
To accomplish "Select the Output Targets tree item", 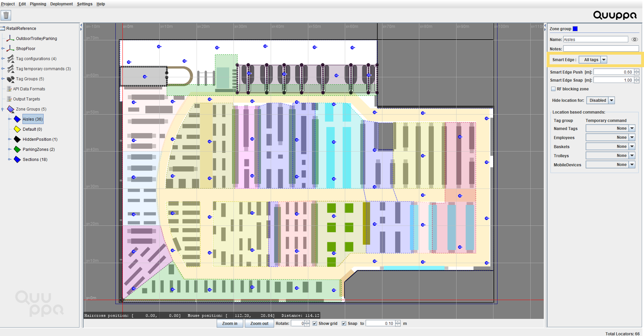I will click(26, 99).
